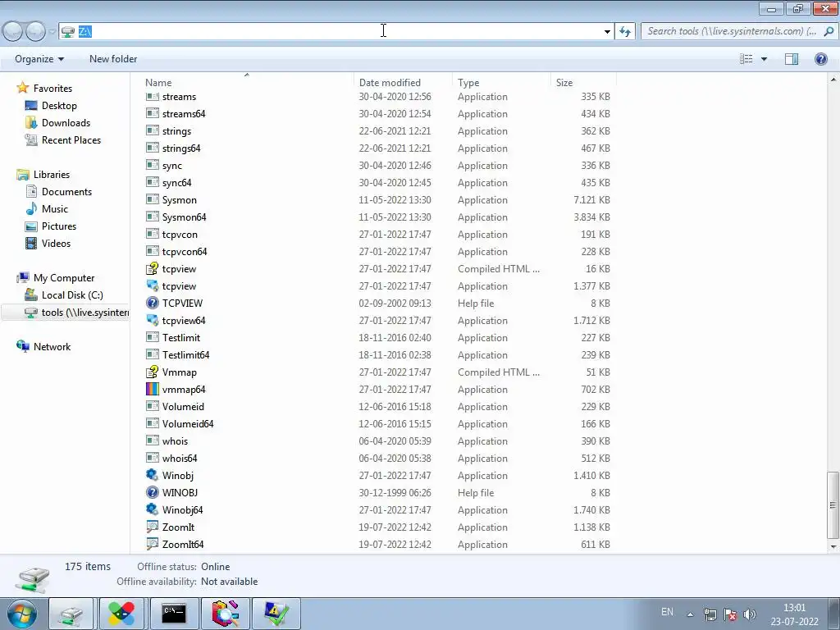The image size is (840, 630).
Task: Click the TCPVIEW help file icon
Action: click(153, 304)
